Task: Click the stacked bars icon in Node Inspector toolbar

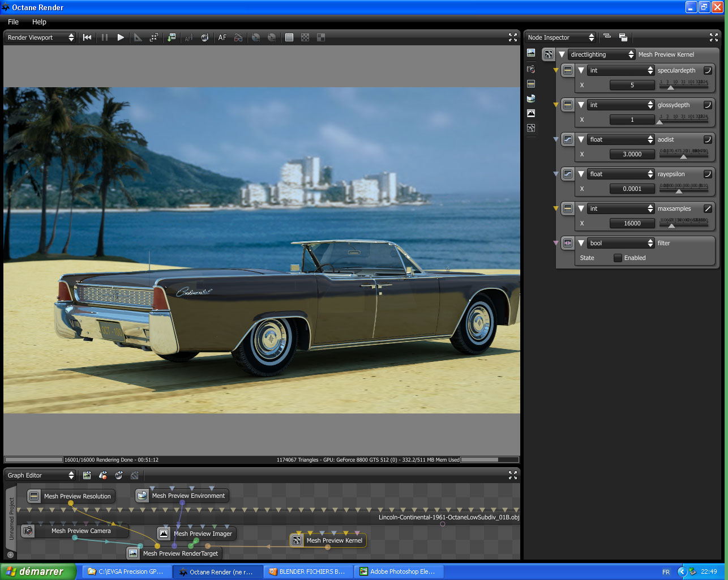Action: coord(607,37)
